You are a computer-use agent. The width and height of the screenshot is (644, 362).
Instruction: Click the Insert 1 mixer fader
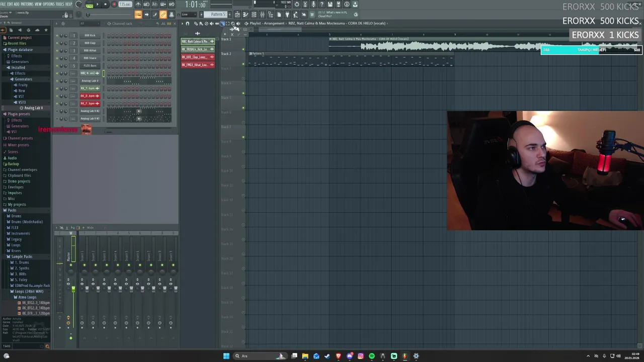click(x=87, y=289)
